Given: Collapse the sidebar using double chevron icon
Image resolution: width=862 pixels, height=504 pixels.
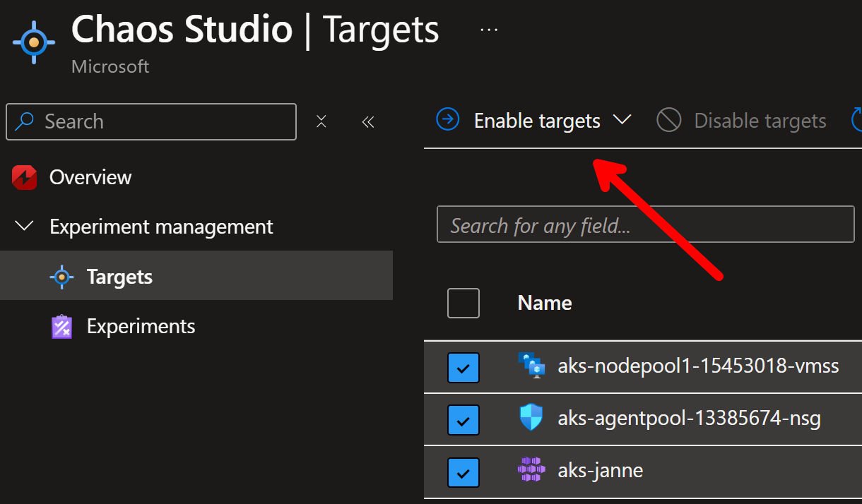Looking at the screenshot, I should click(367, 121).
